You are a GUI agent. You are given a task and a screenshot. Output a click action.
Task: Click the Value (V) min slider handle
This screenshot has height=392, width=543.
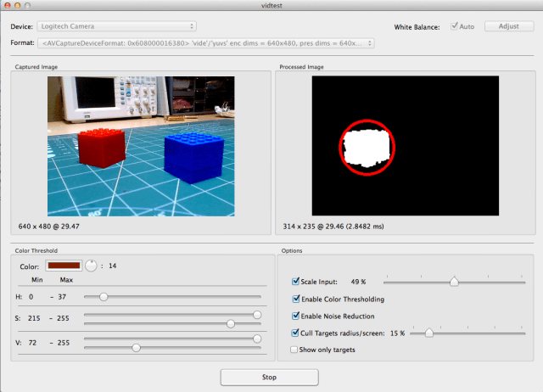(136, 348)
